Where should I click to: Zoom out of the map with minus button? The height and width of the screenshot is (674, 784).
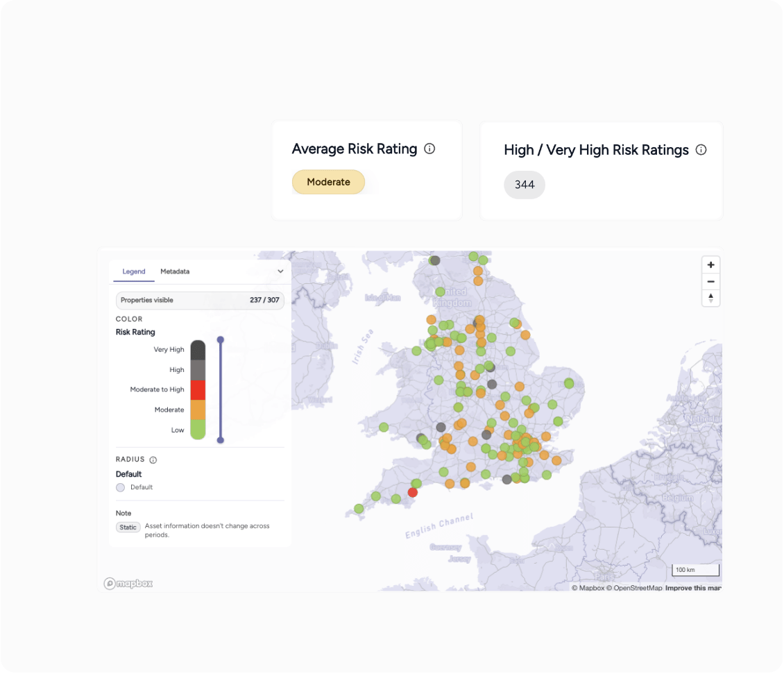[710, 281]
